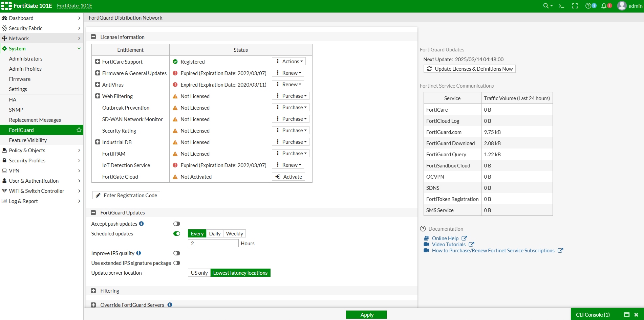Collapse the License Information section
Image resolution: width=644 pixels, height=320 pixels.
tap(93, 37)
